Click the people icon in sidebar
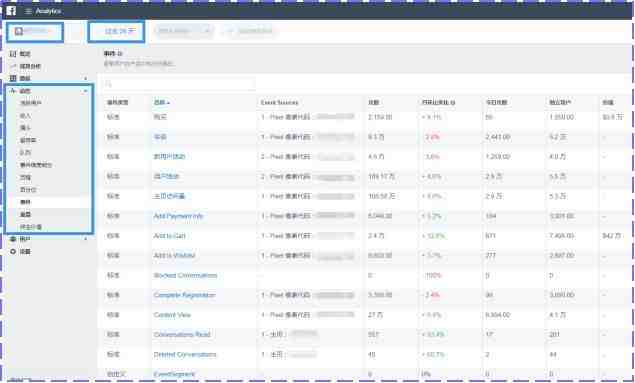Image resolution: width=635 pixels, height=383 pixels. point(13,239)
